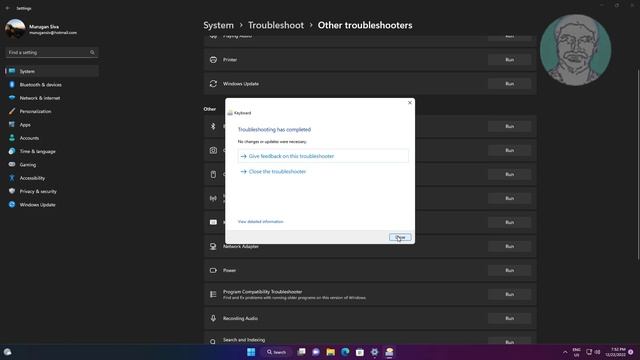Click the taskbar Search box
Image resolution: width=640 pixels, height=360 pixels.
[x=277, y=352]
